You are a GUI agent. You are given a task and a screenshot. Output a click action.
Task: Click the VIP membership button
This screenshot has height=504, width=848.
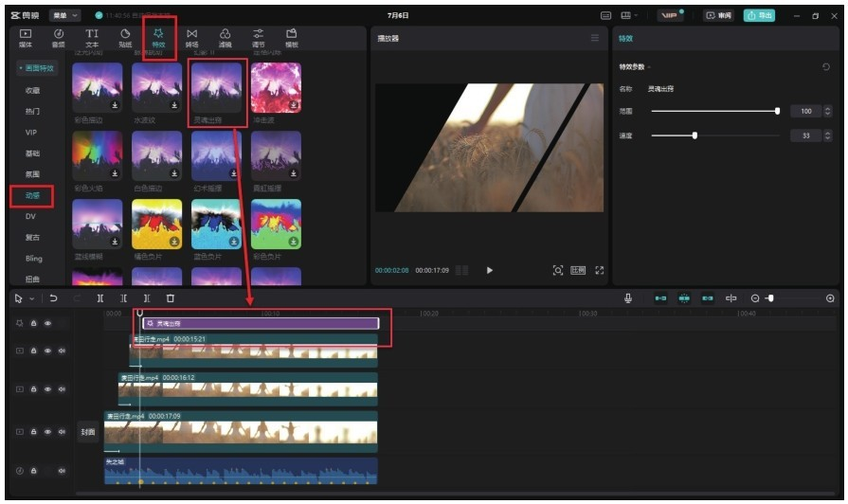coord(670,16)
